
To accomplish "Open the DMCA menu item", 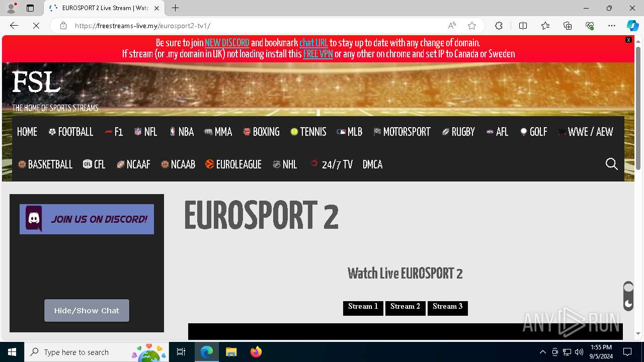I will coord(372,164).
